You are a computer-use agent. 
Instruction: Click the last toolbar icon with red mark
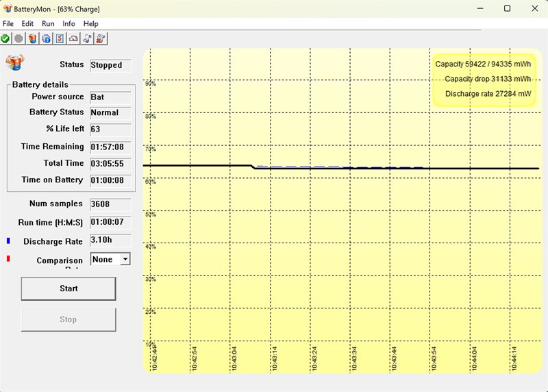pos(101,38)
